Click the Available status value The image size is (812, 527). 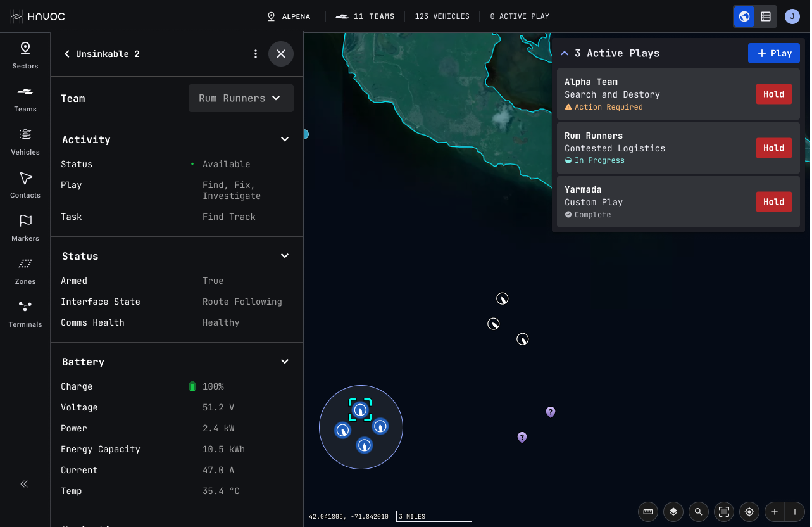coord(226,164)
